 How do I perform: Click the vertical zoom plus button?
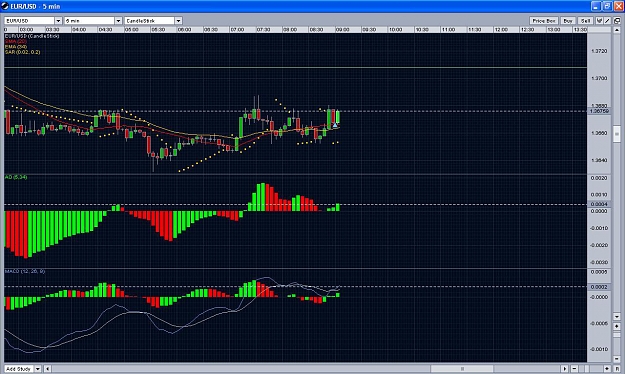click(x=617, y=326)
